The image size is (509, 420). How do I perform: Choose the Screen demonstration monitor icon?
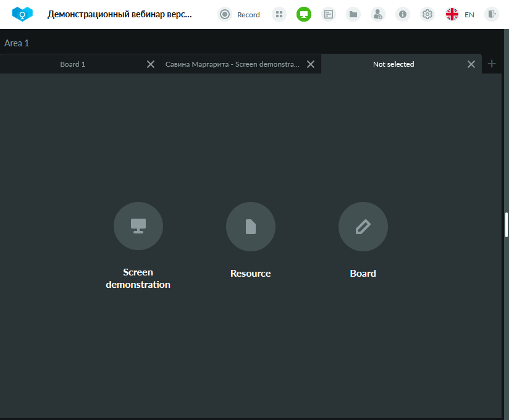138,226
